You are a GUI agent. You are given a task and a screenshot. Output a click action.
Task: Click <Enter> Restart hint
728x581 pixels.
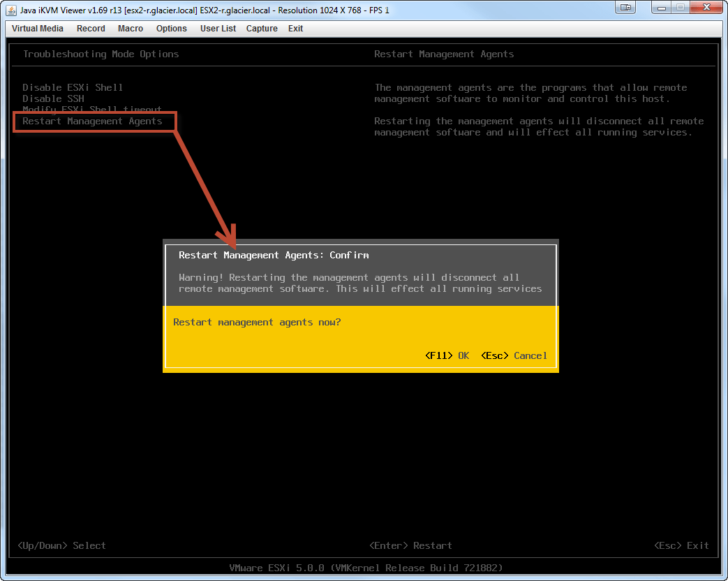[x=410, y=545]
